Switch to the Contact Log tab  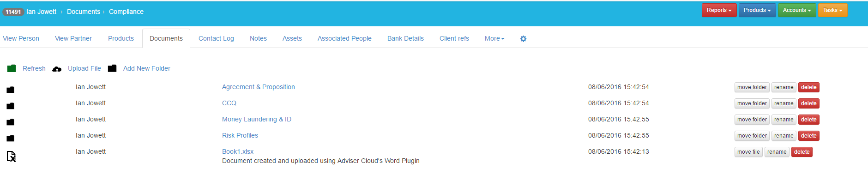click(216, 38)
